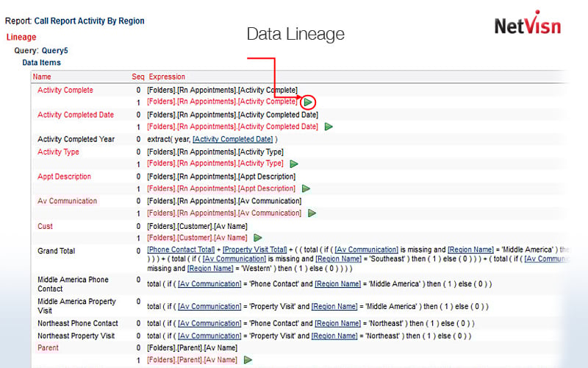Click green arrow beside Av Communication expression
This screenshot has height=368, width=588.
pos(312,213)
